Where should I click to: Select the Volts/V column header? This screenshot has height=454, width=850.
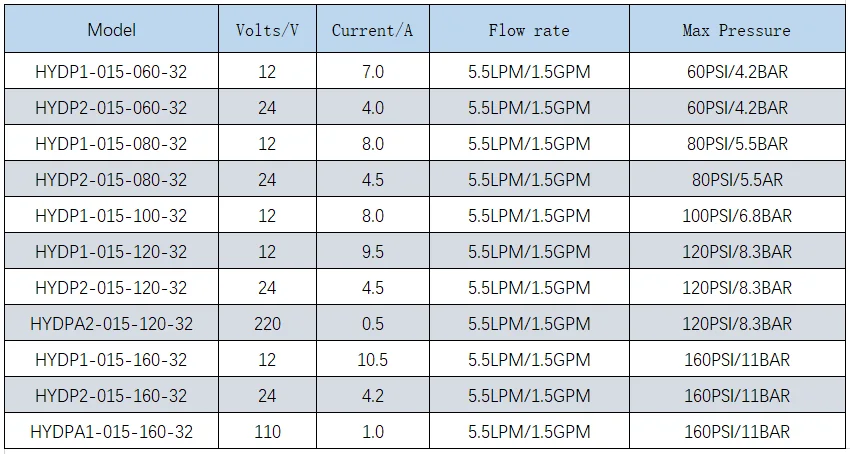coord(267,30)
